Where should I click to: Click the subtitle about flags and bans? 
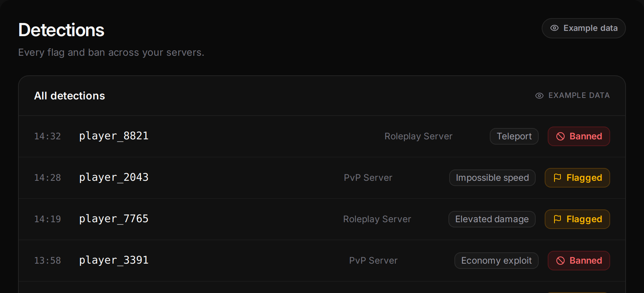tap(111, 52)
